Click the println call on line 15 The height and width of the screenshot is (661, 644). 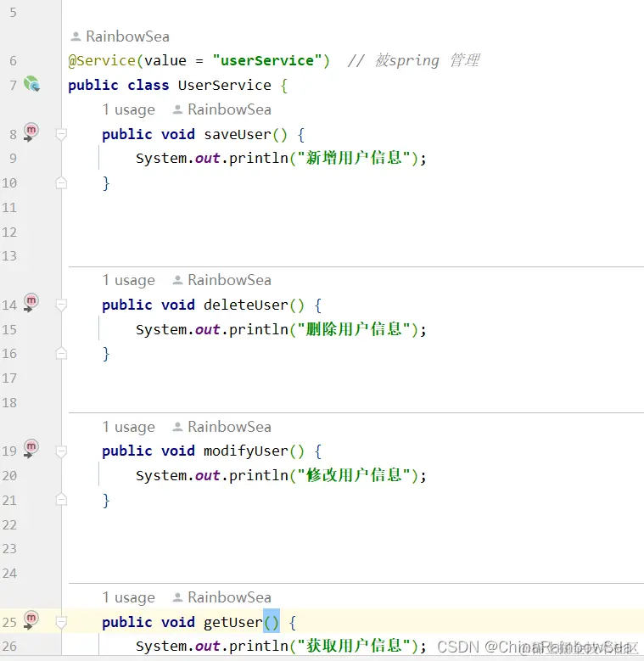tap(258, 330)
